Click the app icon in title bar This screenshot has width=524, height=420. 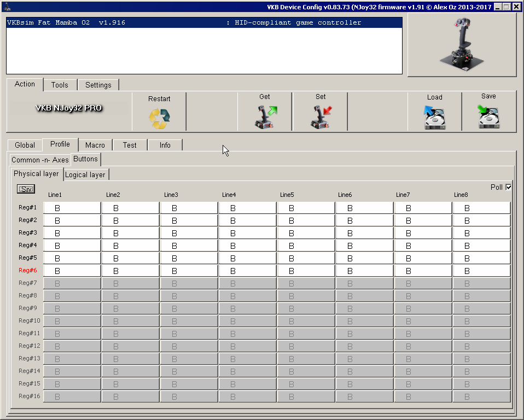pyautogui.click(x=5, y=7)
